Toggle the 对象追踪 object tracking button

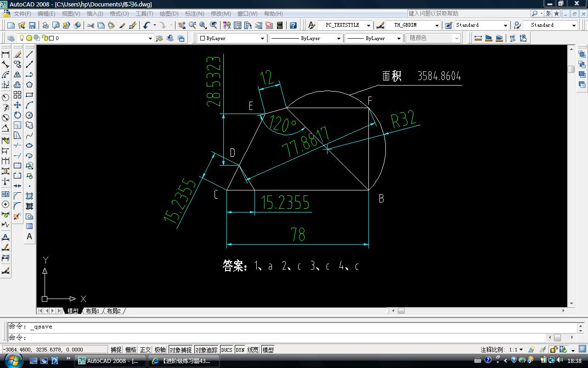coord(206,350)
